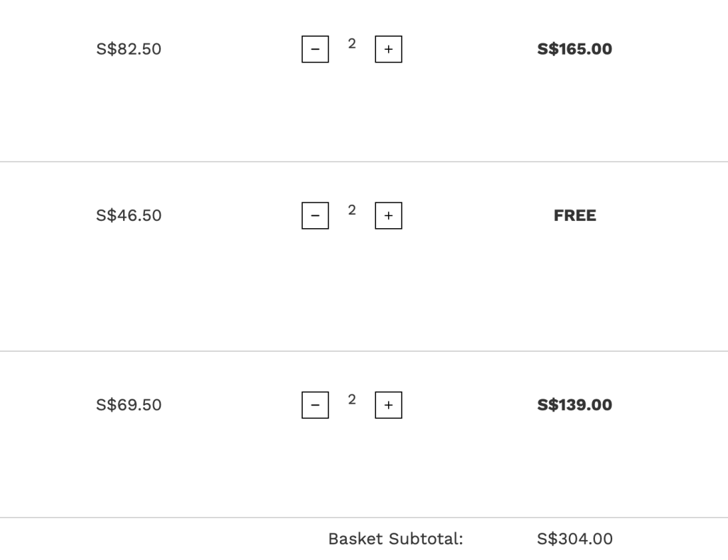Click quantity value in the S$82.50 row

[x=352, y=44]
